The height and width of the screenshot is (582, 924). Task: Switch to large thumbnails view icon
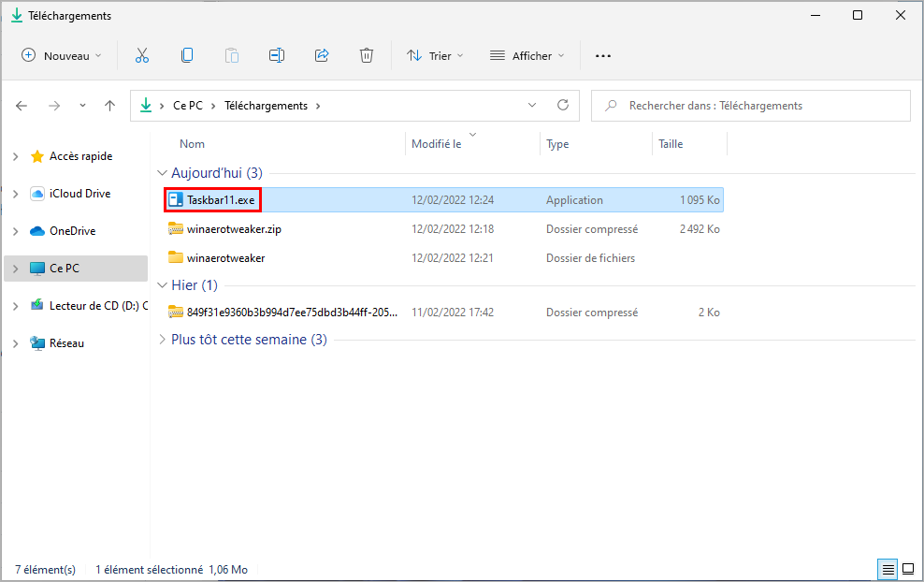coord(908,570)
